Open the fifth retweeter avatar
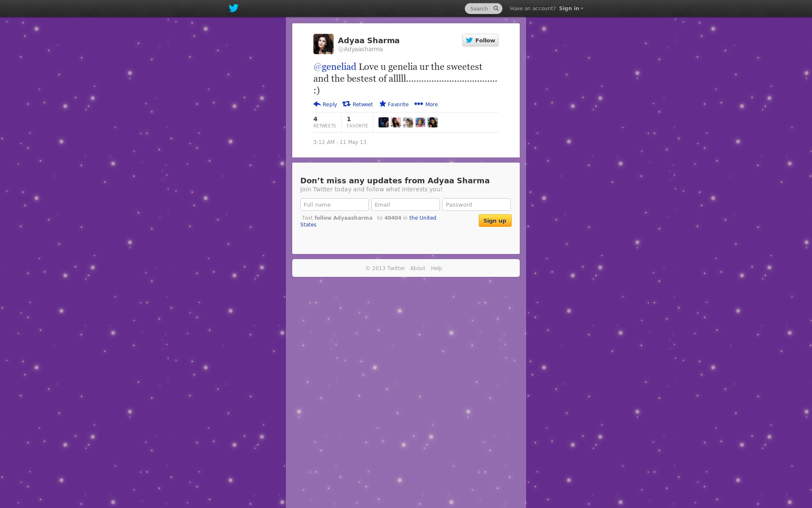This screenshot has width=812, height=508. 433,122
